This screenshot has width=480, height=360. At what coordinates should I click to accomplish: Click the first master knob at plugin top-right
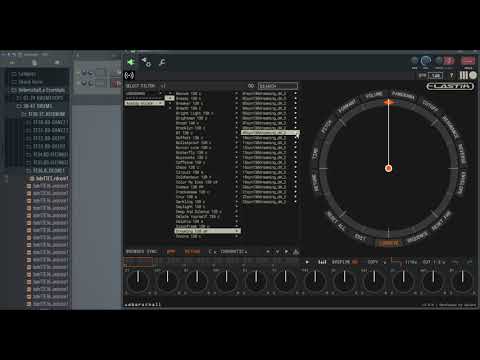pyautogui.click(x=414, y=61)
